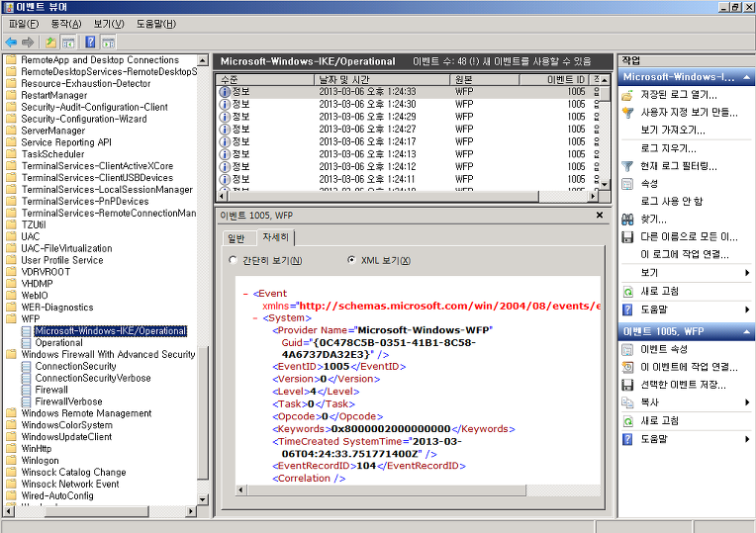Sort by 이벤트 ID column header
756x533 pixels.
[554, 79]
